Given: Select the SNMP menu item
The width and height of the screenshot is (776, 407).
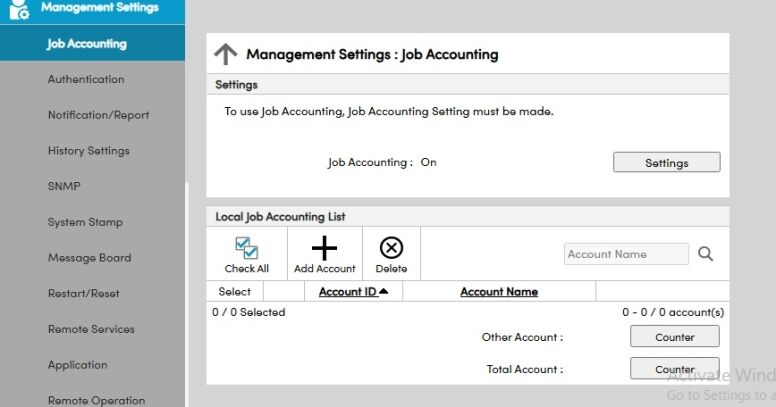Looking at the screenshot, I should click(64, 186).
